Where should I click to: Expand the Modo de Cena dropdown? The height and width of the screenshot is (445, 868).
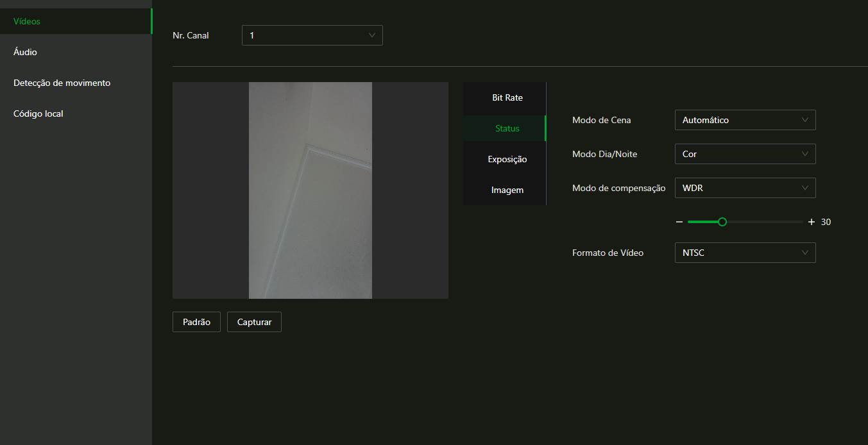pos(745,120)
